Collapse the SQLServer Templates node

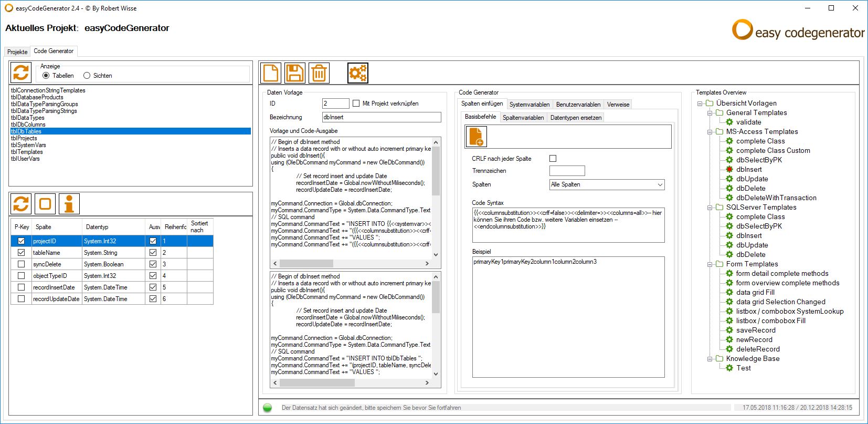click(x=710, y=208)
